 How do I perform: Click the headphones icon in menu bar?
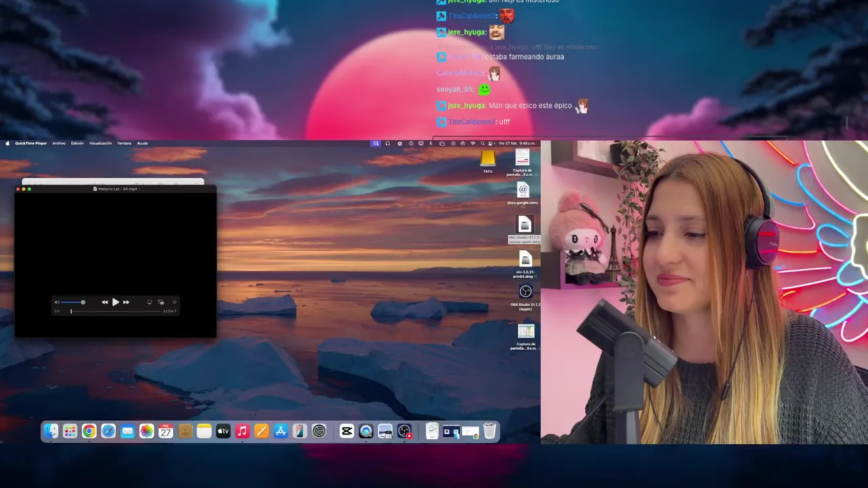click(388, 143)
